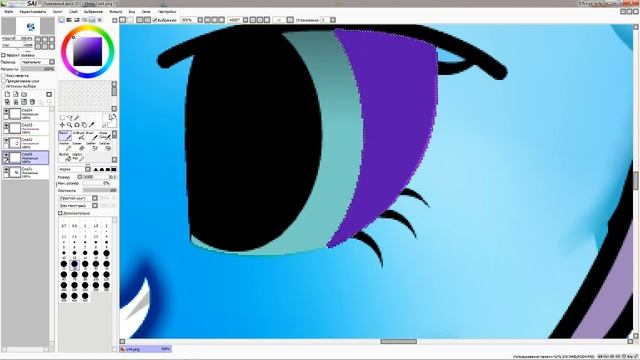This screenshot has height=360, width=640.
Task: Hide the Слой2 layer eye icon
Action: coord(6,140)
